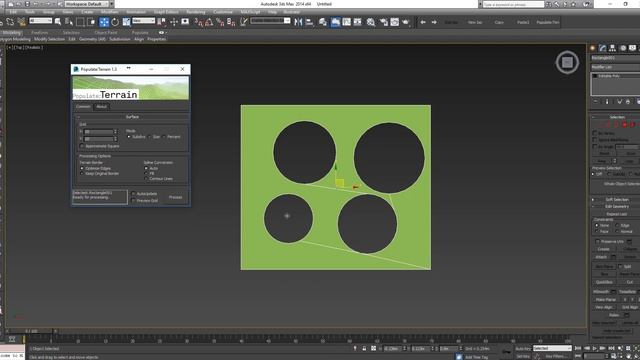640x360 pixels.
Task: Toggle Approximate Square option
Action: [82, 146]
